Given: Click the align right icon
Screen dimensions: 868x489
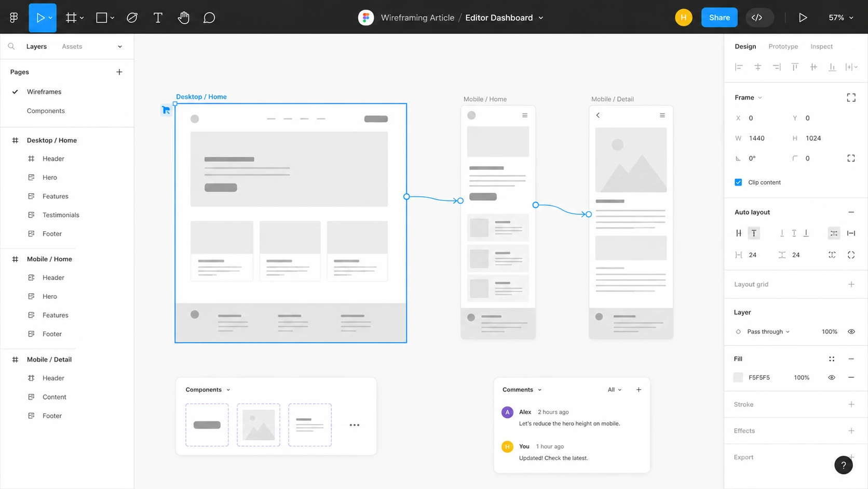Looking at the screenshot, I should click(777, 67).
